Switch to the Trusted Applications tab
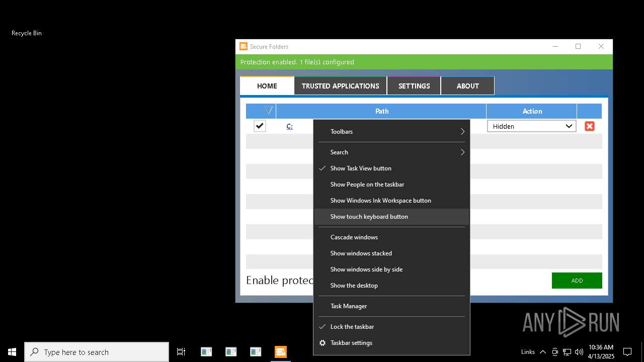The width and height of the screenshot is (644, 362). click(341, 86)
